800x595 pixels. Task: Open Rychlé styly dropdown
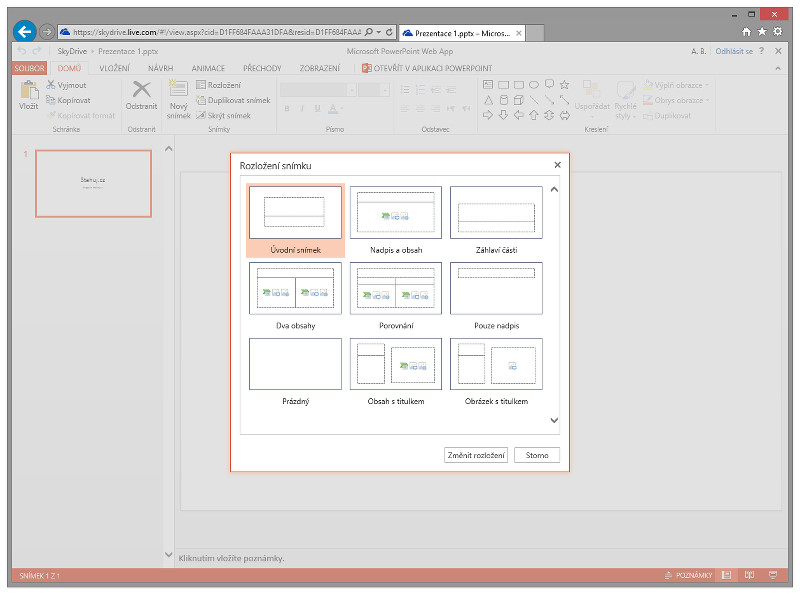pos(625,100)
